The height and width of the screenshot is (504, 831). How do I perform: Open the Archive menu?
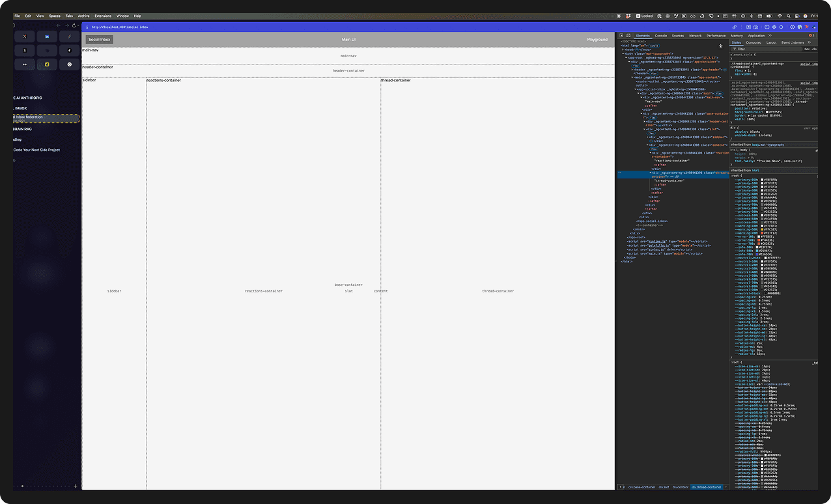tap(83, 16)
